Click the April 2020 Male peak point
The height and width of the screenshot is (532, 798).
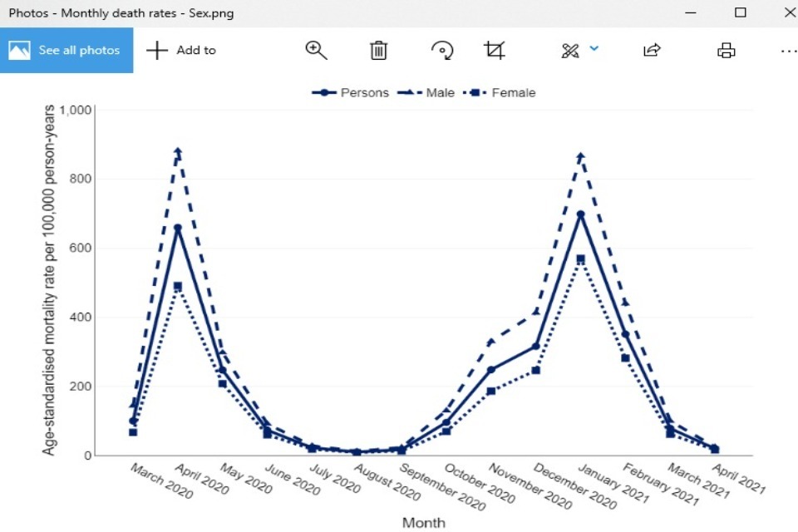coord(178,152)
